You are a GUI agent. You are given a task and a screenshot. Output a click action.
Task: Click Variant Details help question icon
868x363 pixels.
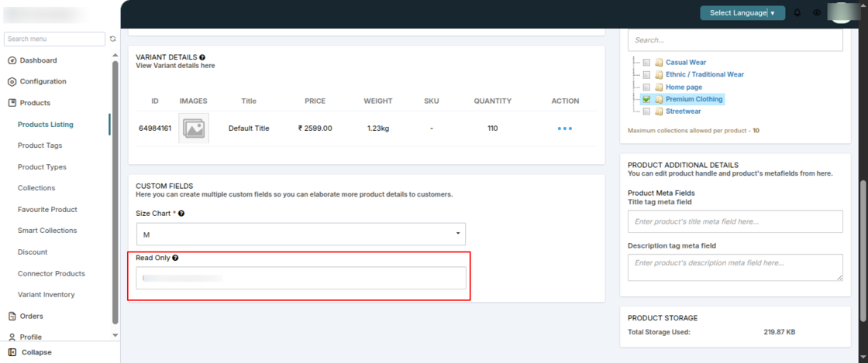point(202,57)
